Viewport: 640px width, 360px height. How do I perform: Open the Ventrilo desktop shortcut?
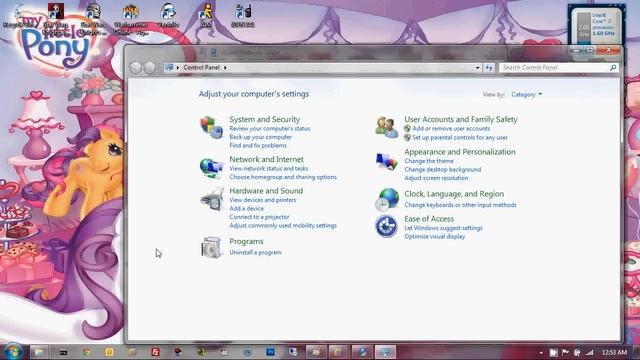coord(168,16)
